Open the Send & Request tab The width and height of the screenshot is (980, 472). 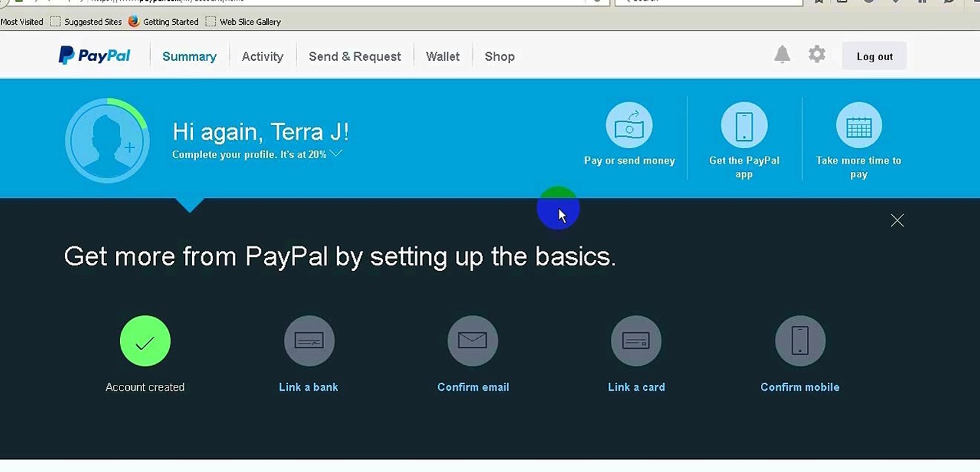[355, 56]
